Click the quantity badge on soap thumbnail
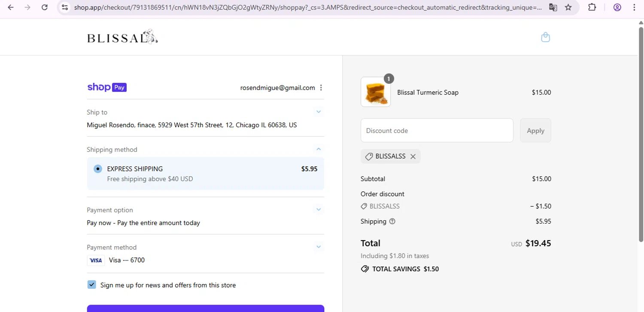This screenshot has height=312, width=644. click(388, 79)
